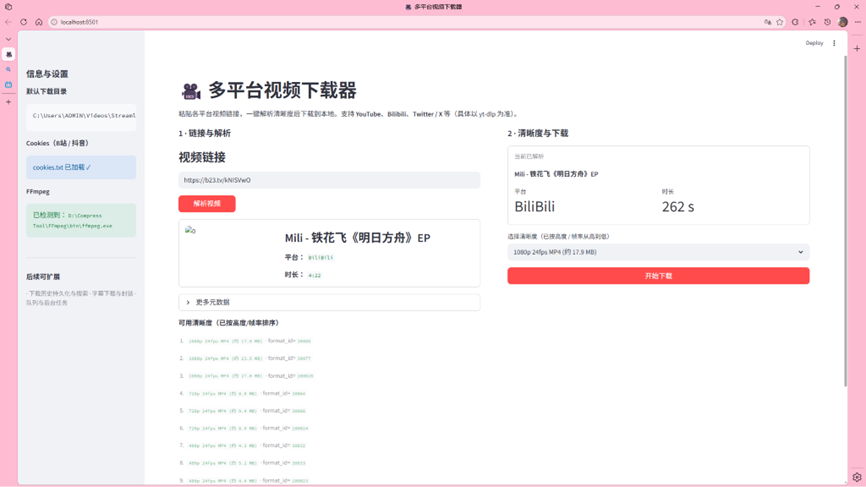The image size is (866, 487).
Task: Expand the 更多元数据 section
Action: (x=329, y=302)
